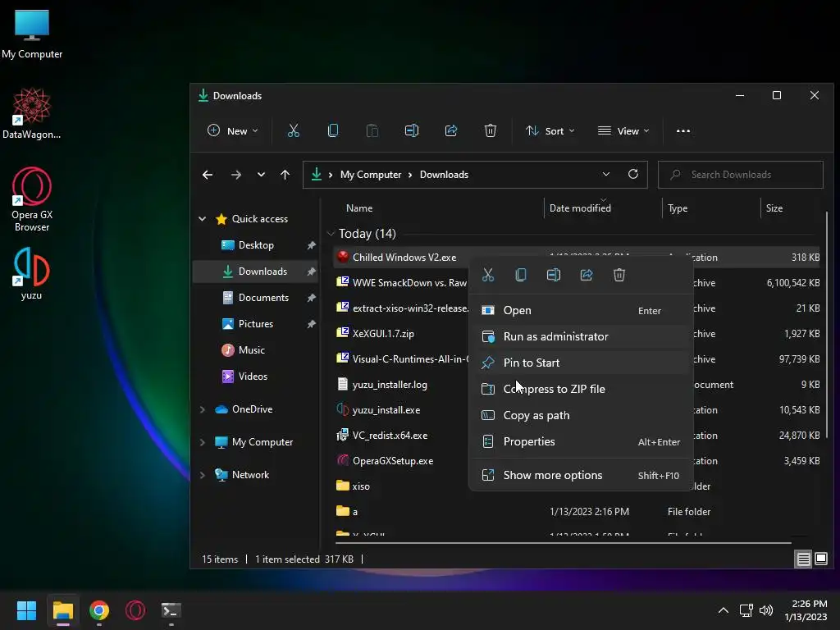This screenshot has width=840, height=630.
Task: Click Rename icon in the context menu
Action: 554,275
